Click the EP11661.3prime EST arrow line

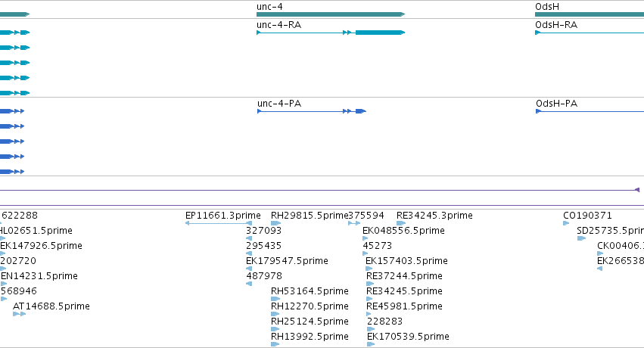[x=219, y=223]
